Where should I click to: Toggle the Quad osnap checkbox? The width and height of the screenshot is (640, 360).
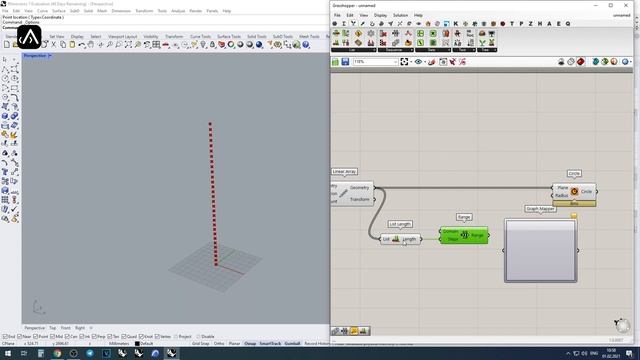[124, 337]
